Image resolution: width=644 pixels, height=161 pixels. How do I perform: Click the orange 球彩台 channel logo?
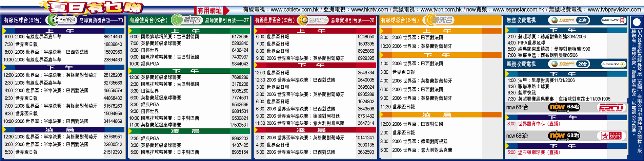[x=439, y=20]
